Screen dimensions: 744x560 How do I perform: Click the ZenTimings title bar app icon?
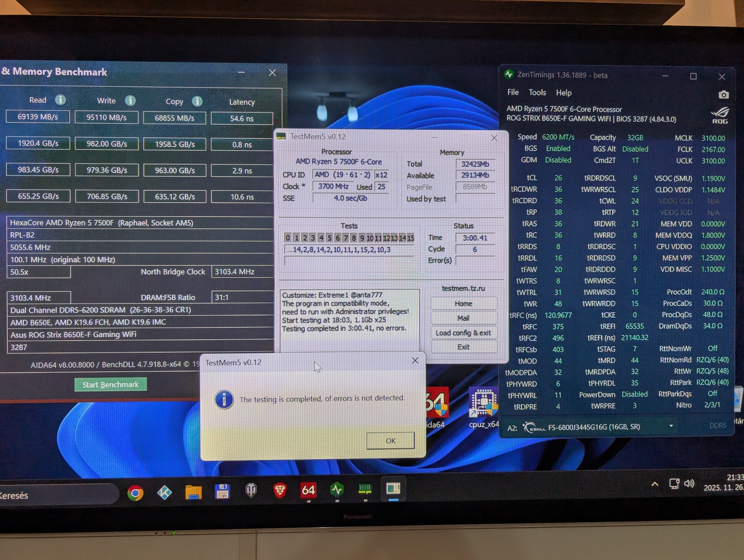509,75
